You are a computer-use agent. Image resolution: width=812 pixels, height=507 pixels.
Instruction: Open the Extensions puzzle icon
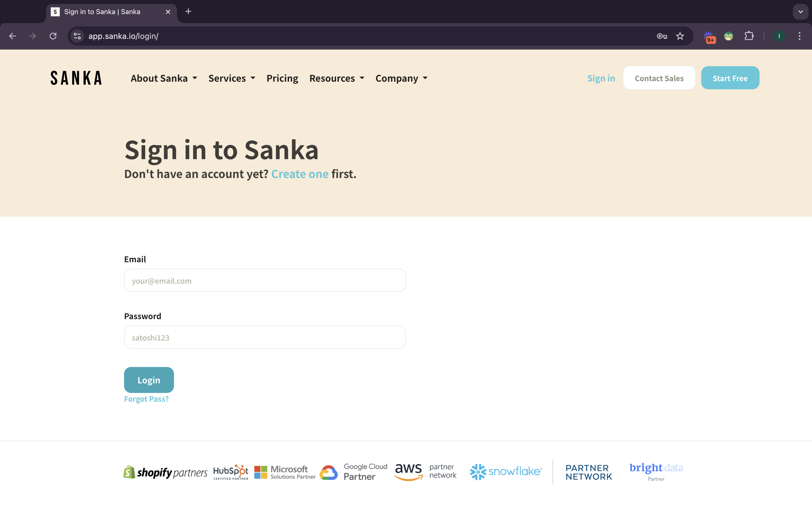click(749, 36)
